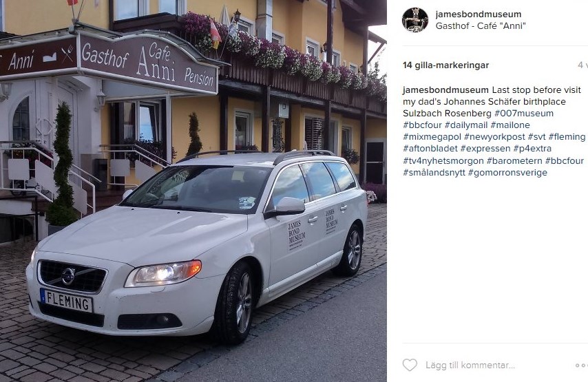Open the jamesbondmuseum profile avatar
588x382 pixels.
click(x=414, y=19)
